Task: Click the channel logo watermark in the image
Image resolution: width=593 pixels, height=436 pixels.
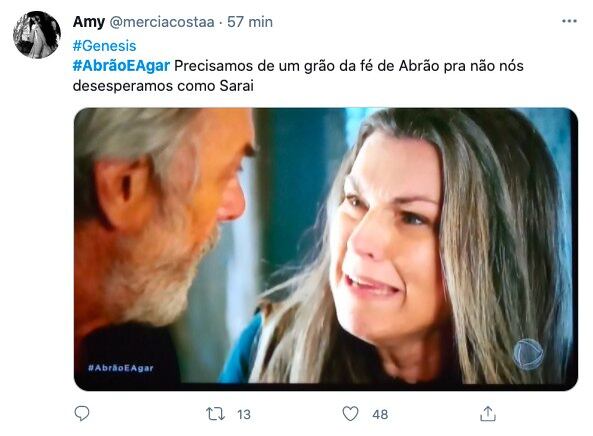Action: [x=528, y=354]
